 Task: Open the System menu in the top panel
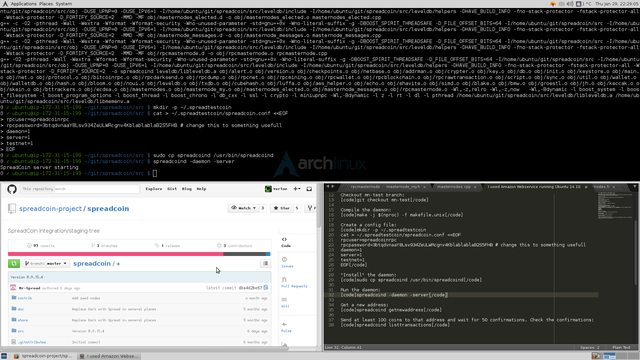[63, 4]
